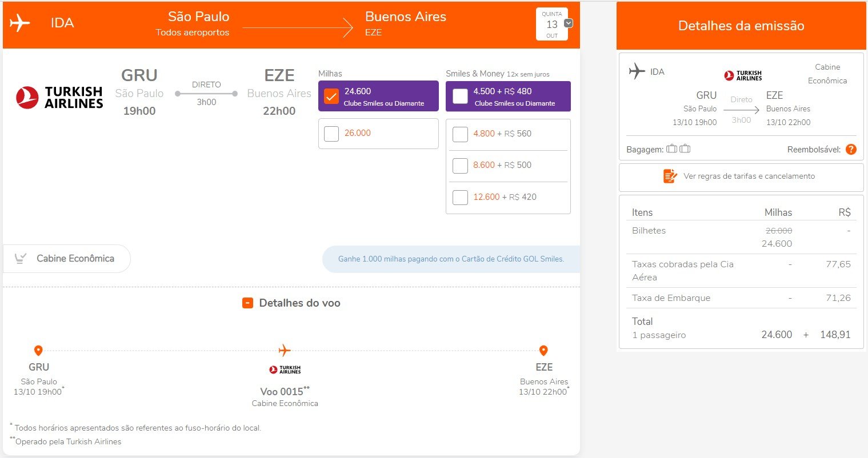Image resolution: width=868 pixels, height=458 pixels.
Task: Click the GRU 19h00 departure time
Action: pos(139,111)
